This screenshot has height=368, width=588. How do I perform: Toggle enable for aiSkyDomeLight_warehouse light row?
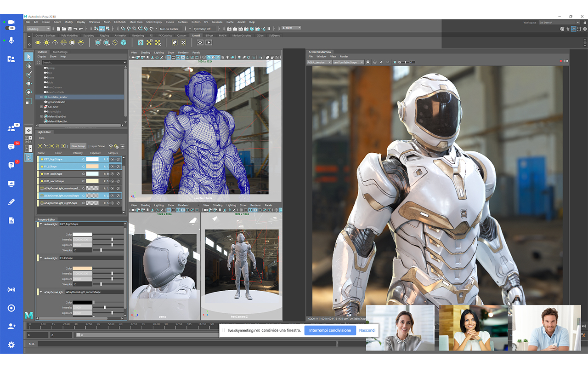pyautogui.click(x=112, y=188)
